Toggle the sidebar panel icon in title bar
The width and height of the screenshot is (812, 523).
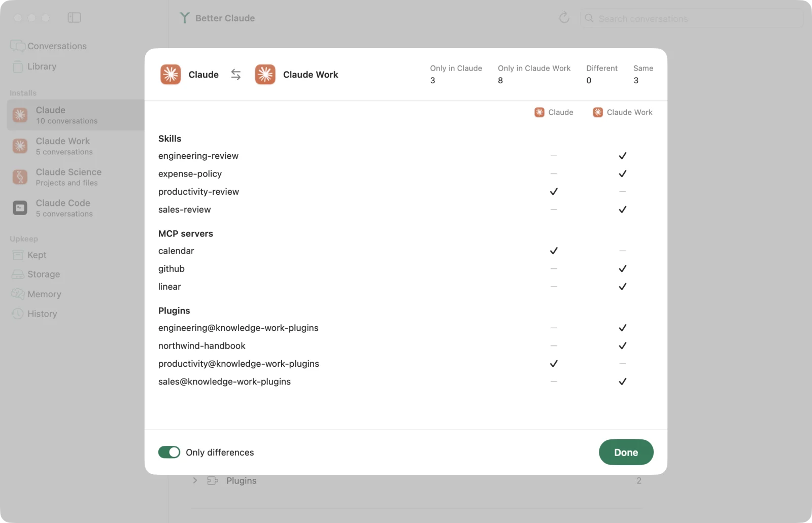click(74, 18)
